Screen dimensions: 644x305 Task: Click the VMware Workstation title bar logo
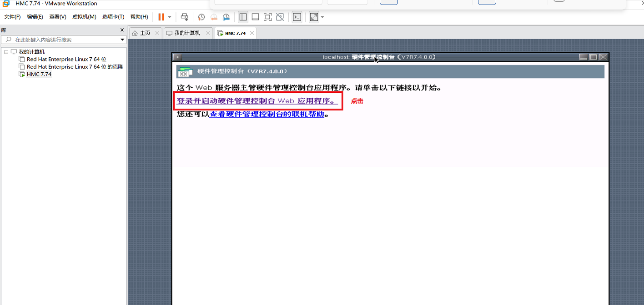coord(6,3)
